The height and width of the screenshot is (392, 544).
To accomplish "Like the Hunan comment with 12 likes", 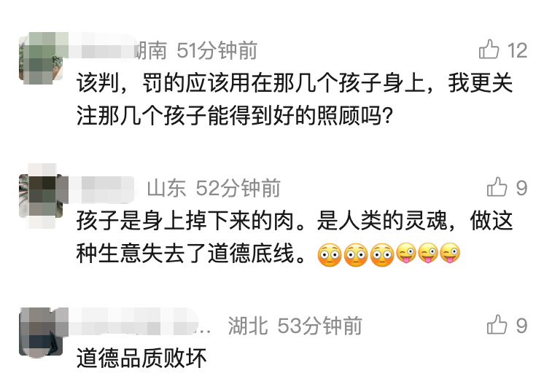I will (489, 50).
